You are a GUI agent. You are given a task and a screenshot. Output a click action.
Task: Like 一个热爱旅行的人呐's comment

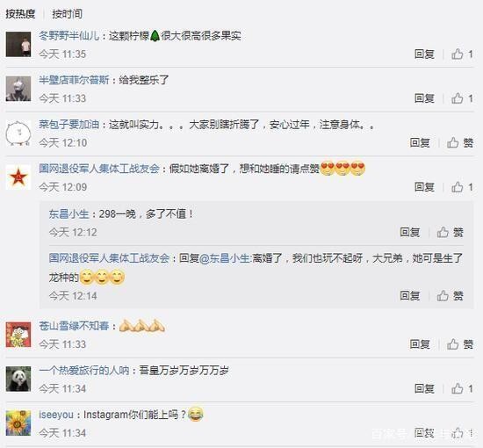tap(462, 388)
